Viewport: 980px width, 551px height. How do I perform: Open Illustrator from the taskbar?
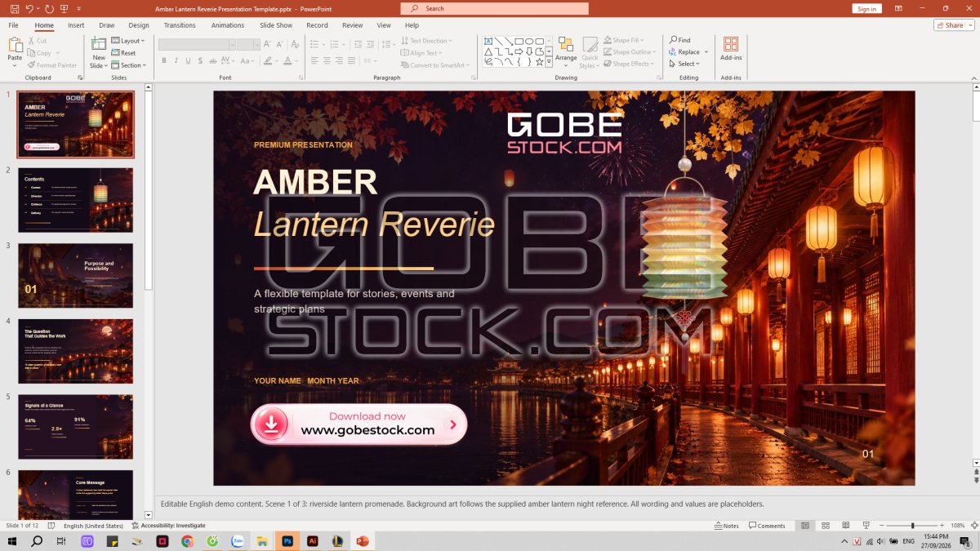(x=312, y=541)
